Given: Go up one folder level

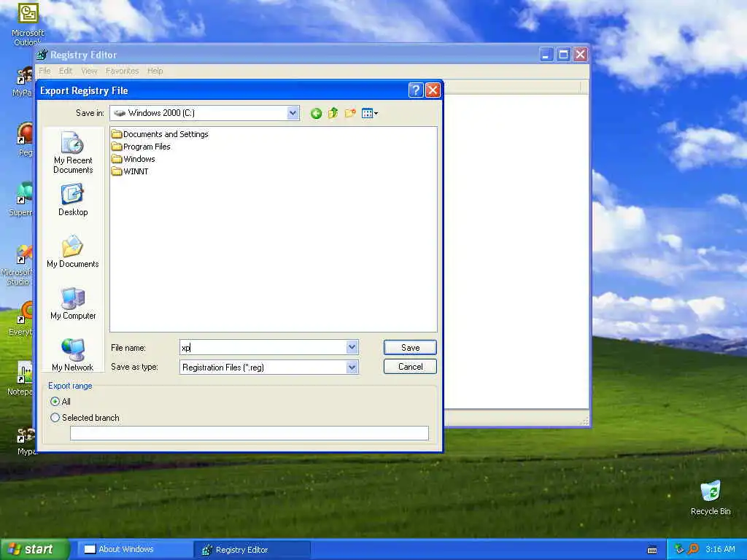Looking at the screenshot, I should click(333, 113).
